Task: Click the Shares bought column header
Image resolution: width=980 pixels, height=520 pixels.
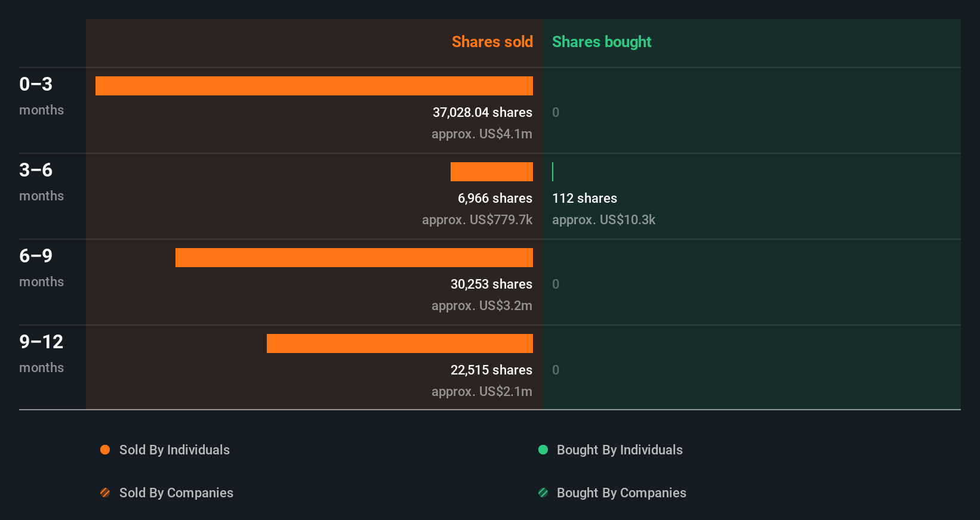Action: click(602, 42)
